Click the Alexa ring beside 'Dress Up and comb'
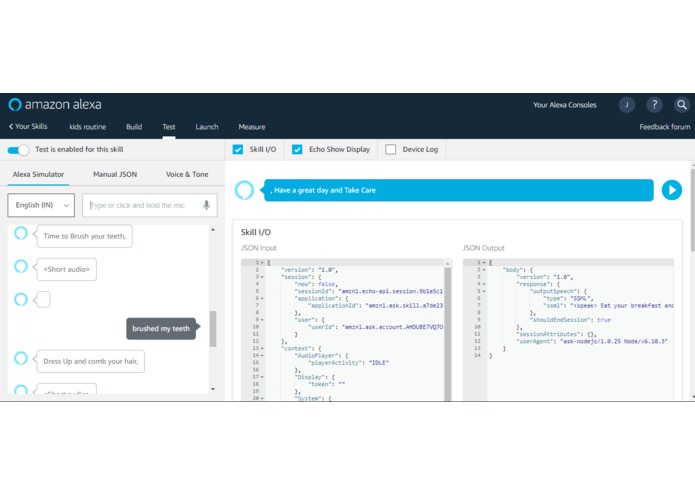The image size is (695, 494). (x=21, y=358)
